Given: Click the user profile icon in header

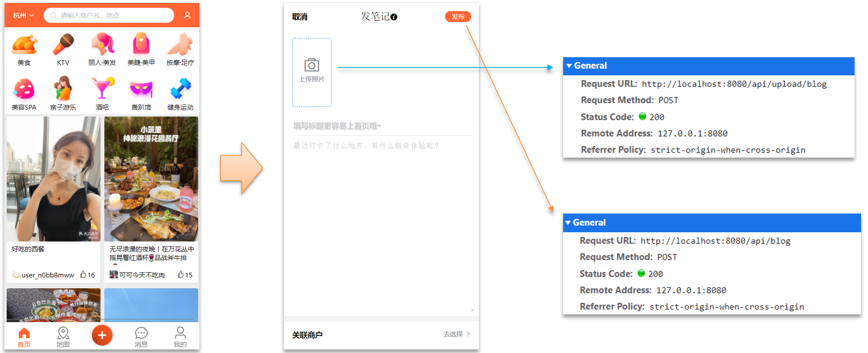Looking at the screenshot, I should (x=187, y=15).
